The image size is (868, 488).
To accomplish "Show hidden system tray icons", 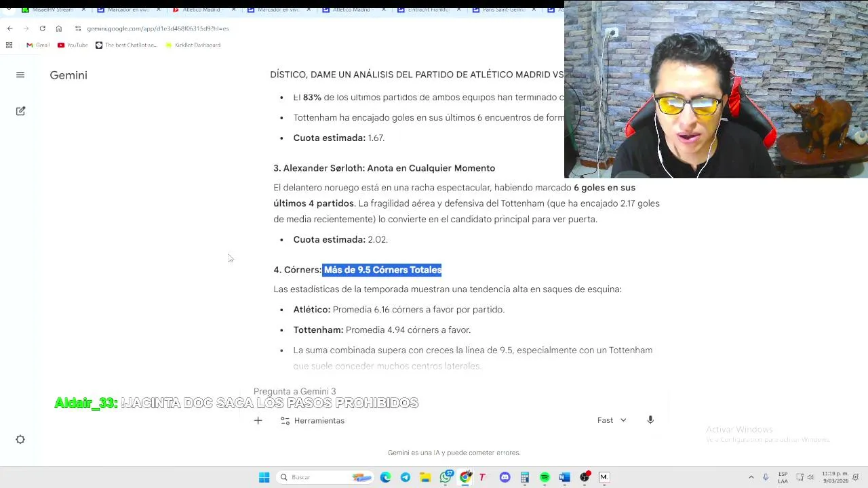I will pyautogui.click(x=751, y=477).
